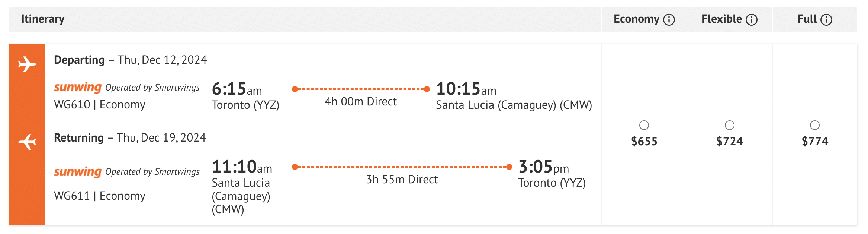This screenshot has height=234, width=868.
Task: Click the 10:15am arrival at Santa Lucia
Action: [x=466, y=89]
